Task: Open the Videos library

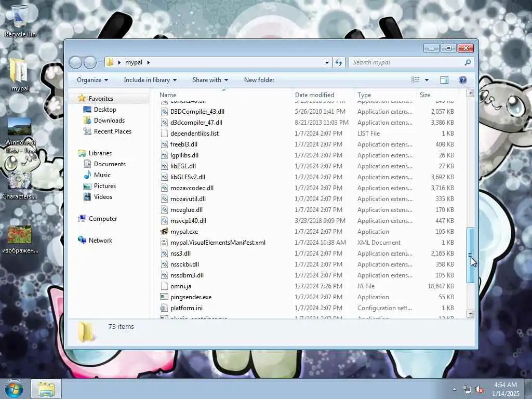Action: click(103, 197)
